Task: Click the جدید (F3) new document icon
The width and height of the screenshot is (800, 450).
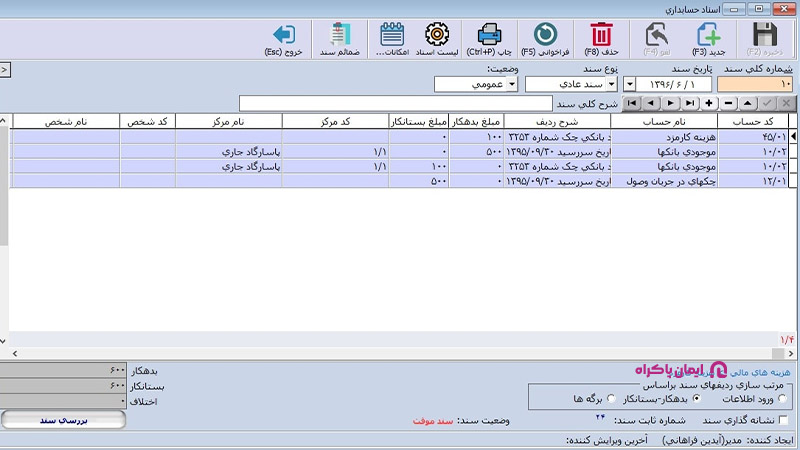Action: pyautogui.click(x=708, y=35)
